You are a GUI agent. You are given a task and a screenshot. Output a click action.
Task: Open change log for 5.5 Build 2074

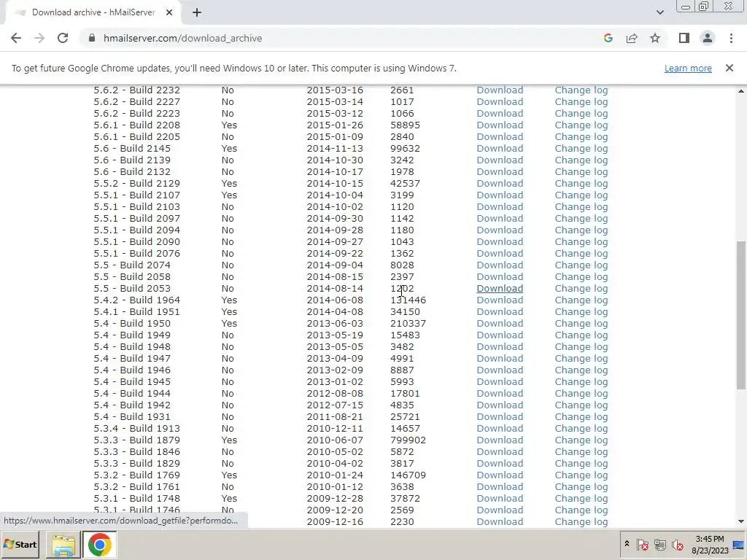tap(581, 265)
